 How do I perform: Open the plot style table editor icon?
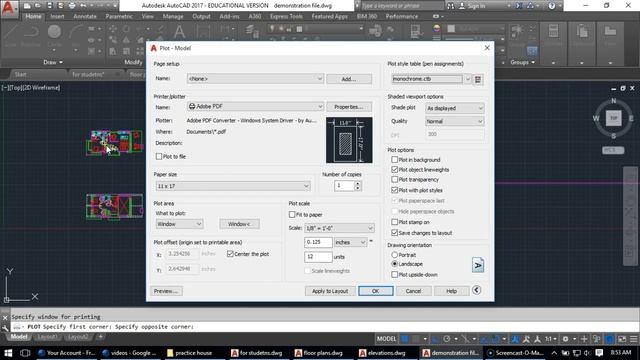478,79
